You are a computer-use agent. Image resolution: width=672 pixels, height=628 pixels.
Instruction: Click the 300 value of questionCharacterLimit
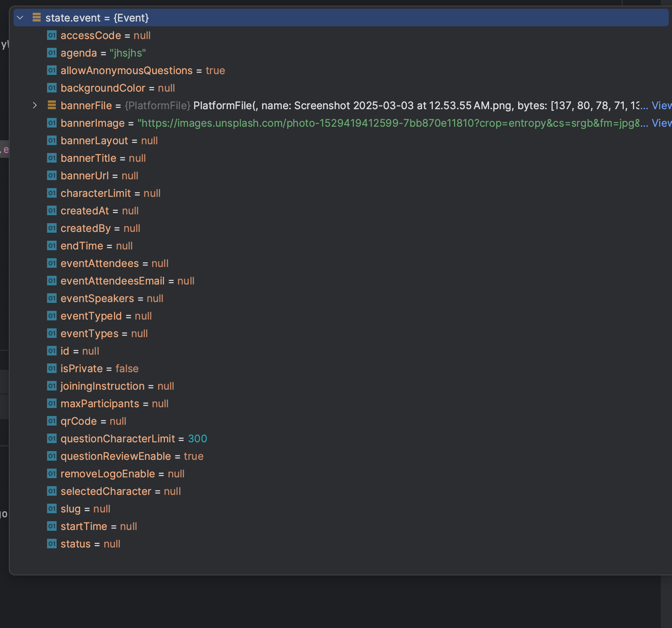[x=197, y=439]
